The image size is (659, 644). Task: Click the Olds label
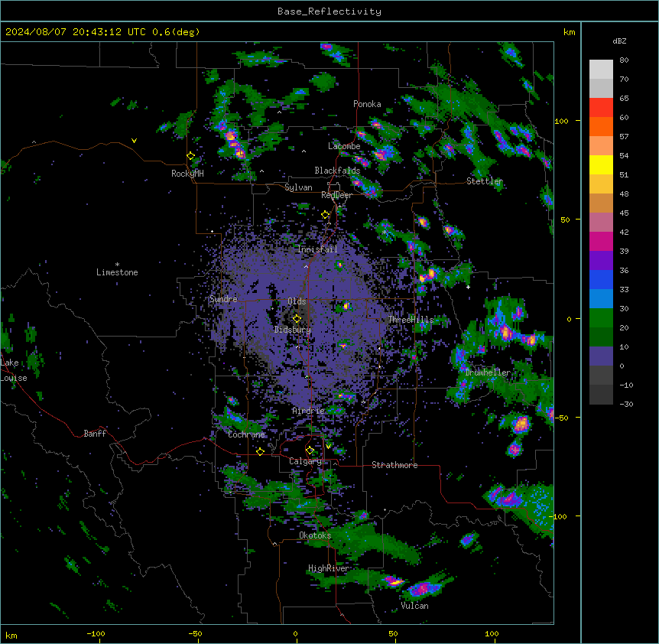(x=297, y=301)
